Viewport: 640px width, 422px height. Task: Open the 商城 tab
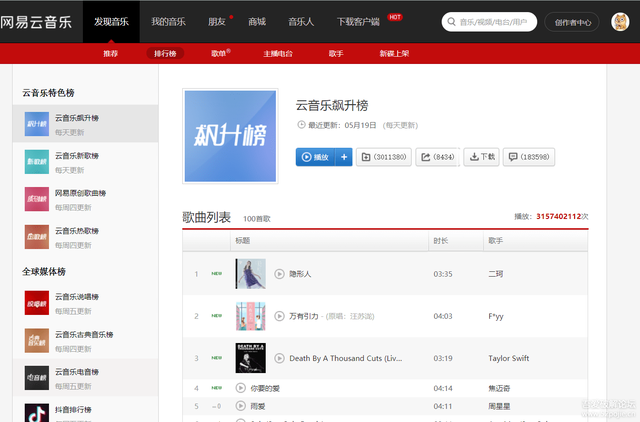257,22
